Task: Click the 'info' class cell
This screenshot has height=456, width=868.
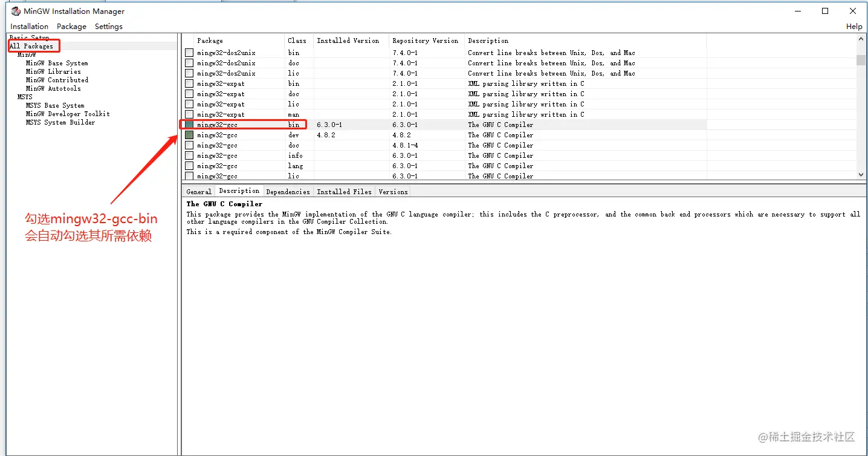Action: point(296,156)
